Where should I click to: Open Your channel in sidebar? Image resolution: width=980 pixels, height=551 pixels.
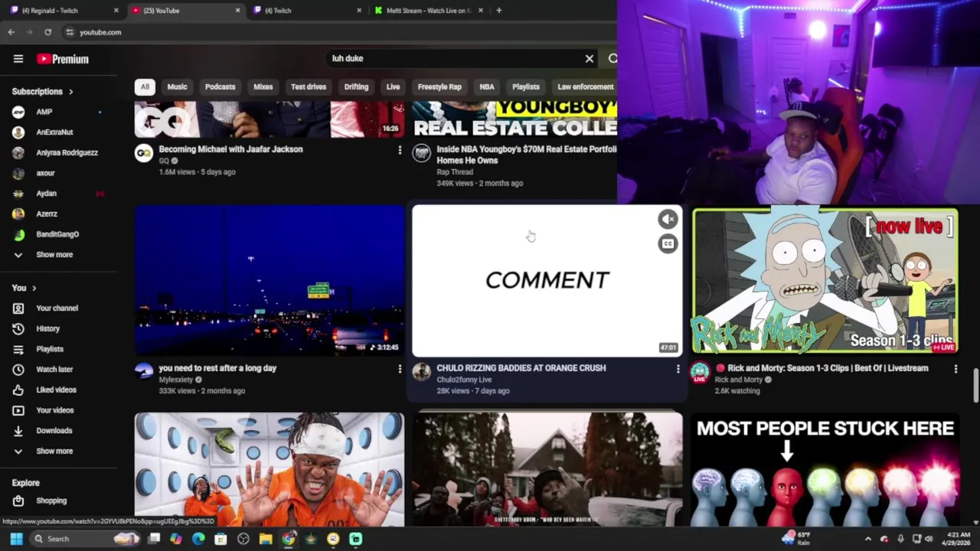(57, 308)
